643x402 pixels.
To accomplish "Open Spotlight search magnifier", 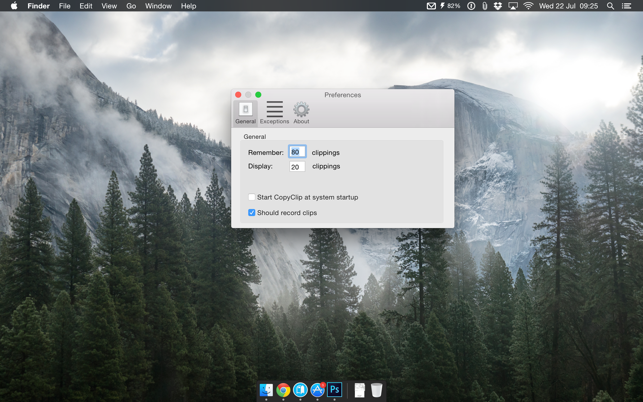I will 610,6.
